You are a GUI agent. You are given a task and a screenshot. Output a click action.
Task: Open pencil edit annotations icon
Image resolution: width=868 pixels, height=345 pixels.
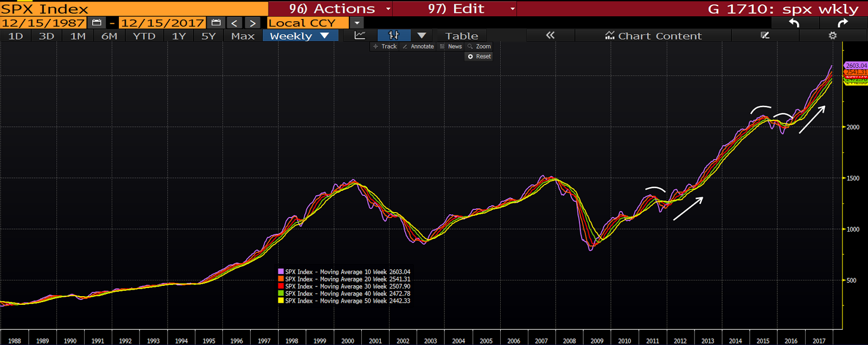[x=765, y=35]
